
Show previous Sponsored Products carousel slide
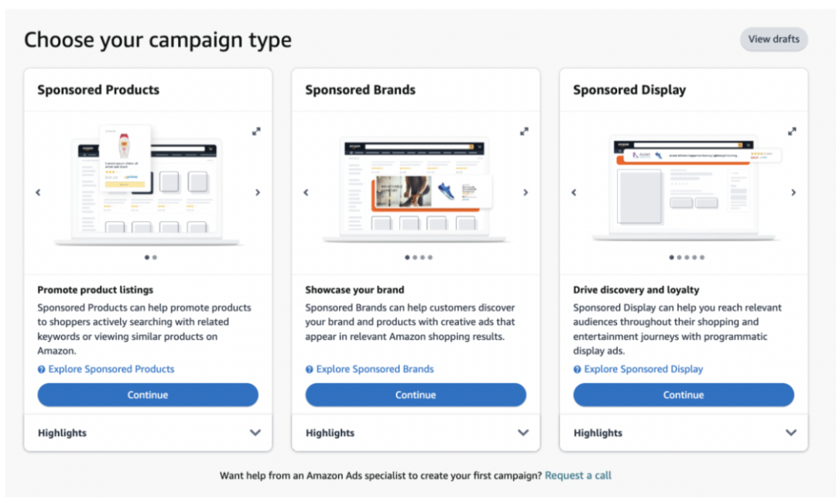pyautogui.click(x=38, y=193)
